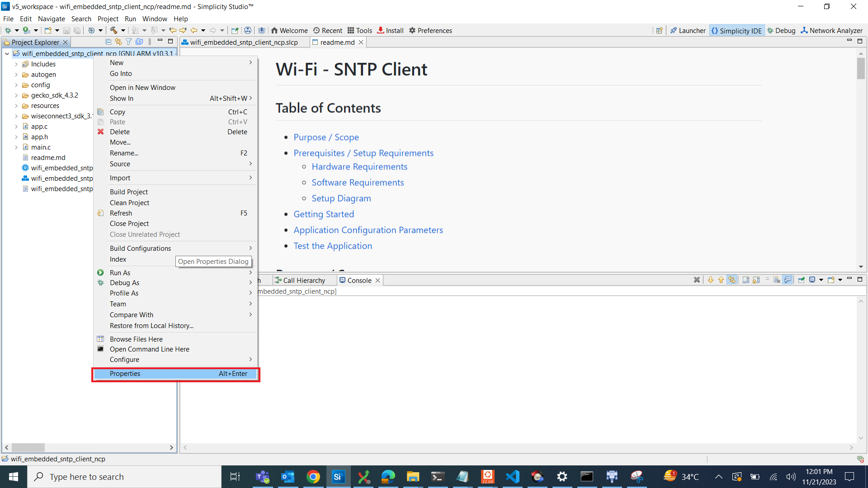Expand the Includes tree node

click(17, 64)
